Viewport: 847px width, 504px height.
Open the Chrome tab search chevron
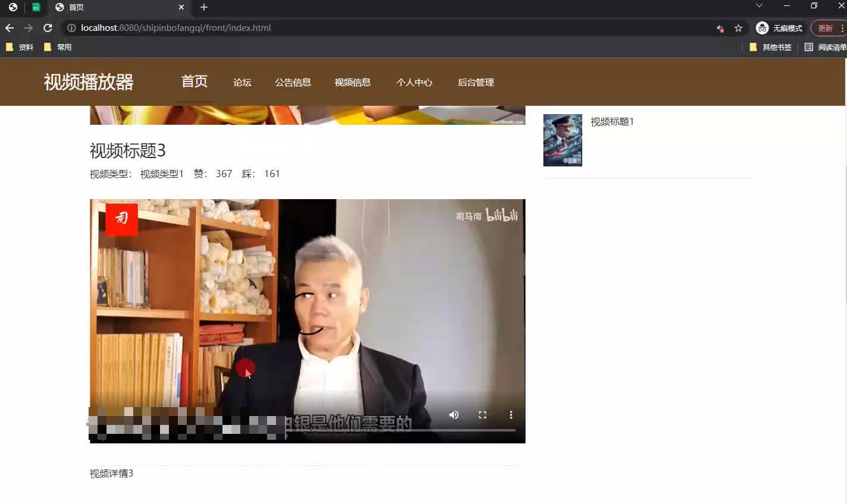pyautogui.click(x=760, y=5)
